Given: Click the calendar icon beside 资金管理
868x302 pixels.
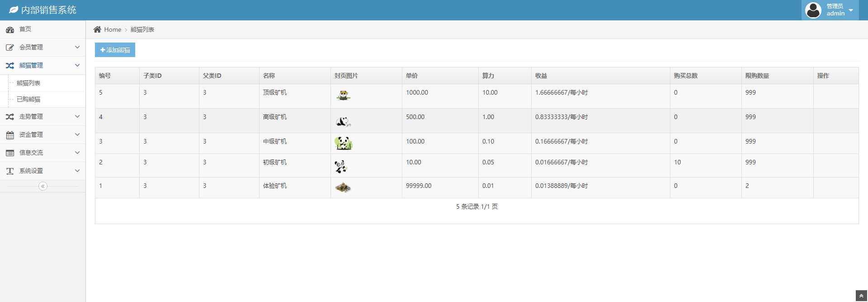Looking at the screenshot, I should click(x=9, y=135).
